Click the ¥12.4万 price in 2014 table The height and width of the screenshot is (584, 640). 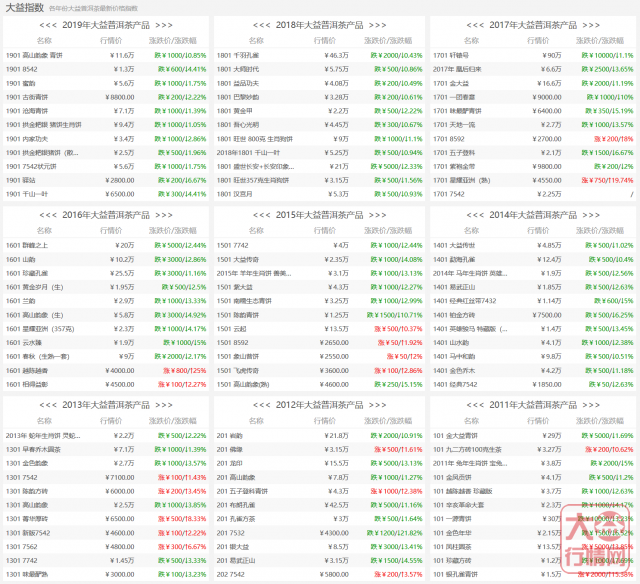549,259
